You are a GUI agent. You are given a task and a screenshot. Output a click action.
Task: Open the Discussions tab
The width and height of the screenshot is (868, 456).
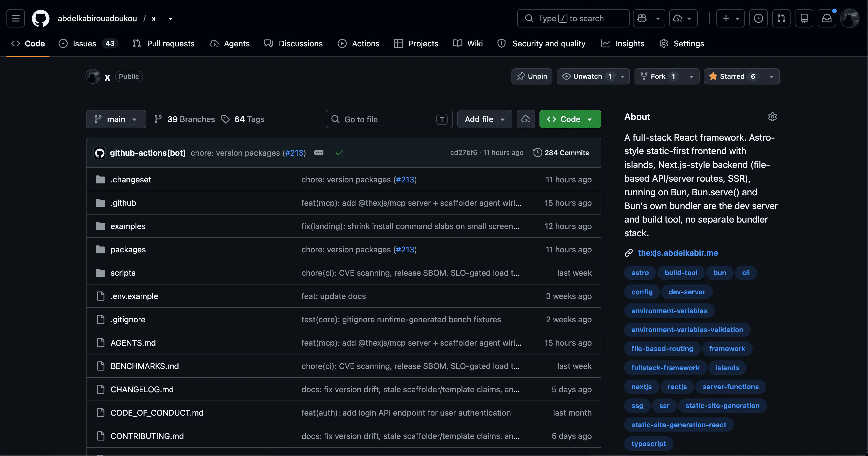tap(293, 43)
